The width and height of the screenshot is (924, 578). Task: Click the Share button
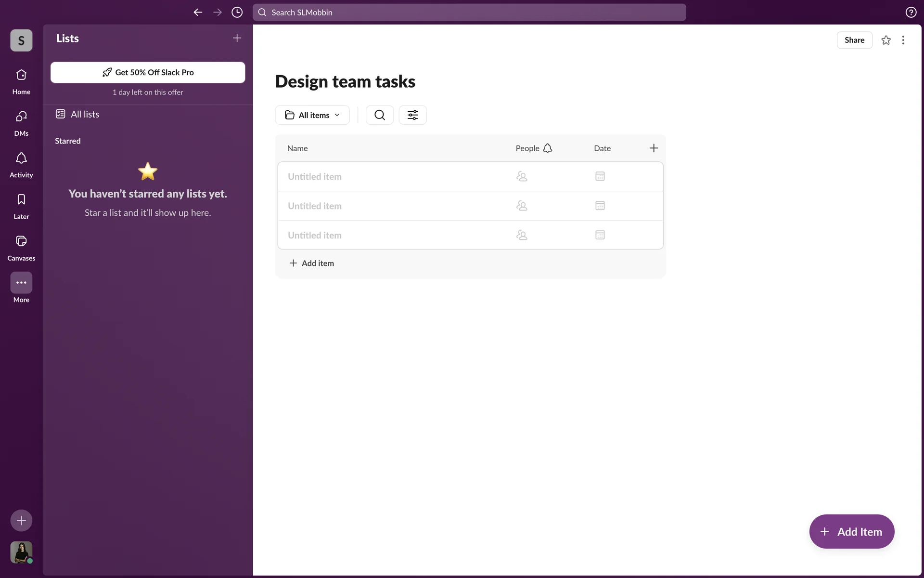pos(854,40)
